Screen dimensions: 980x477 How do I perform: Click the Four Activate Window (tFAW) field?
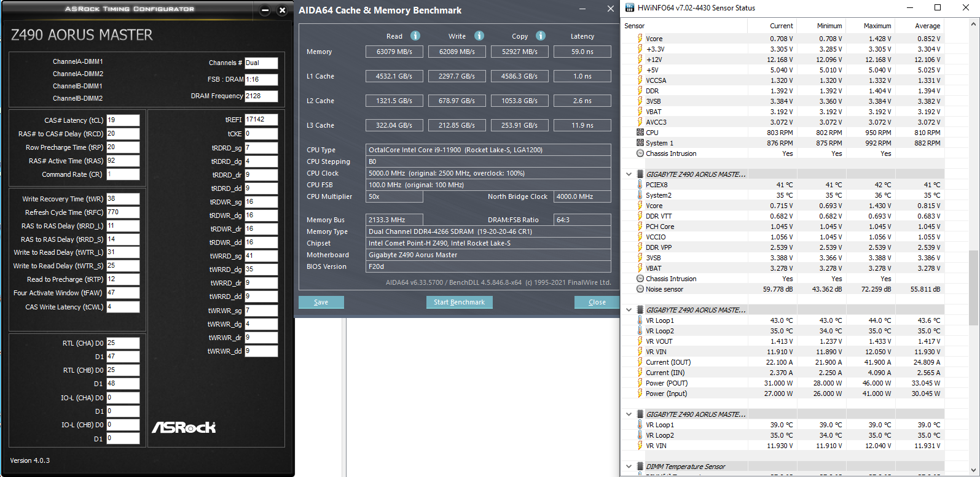click(x=123, y=293)
